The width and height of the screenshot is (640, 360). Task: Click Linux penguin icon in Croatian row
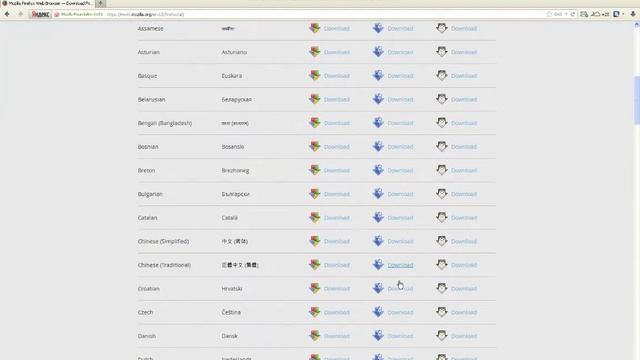point(442,289)
